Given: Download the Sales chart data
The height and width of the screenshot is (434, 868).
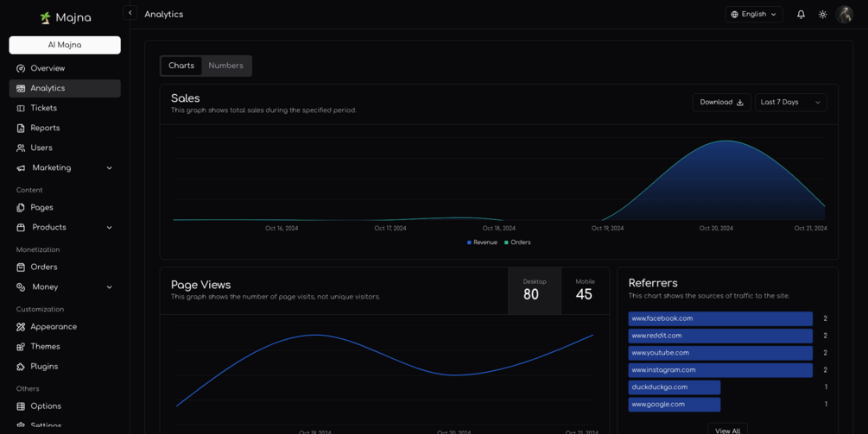Looking at the screenshot, I should point(722,103).
